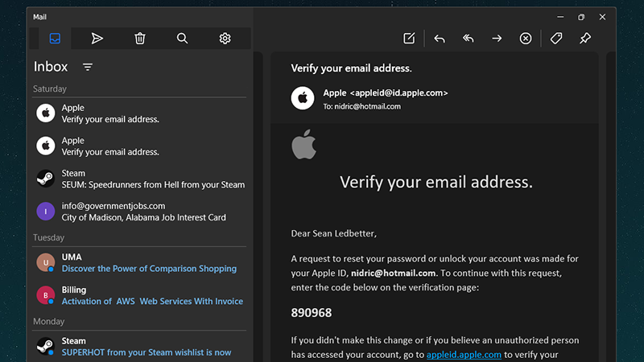Open info@governmentjobs.com email
644x362 pixels.
[139, 212]
